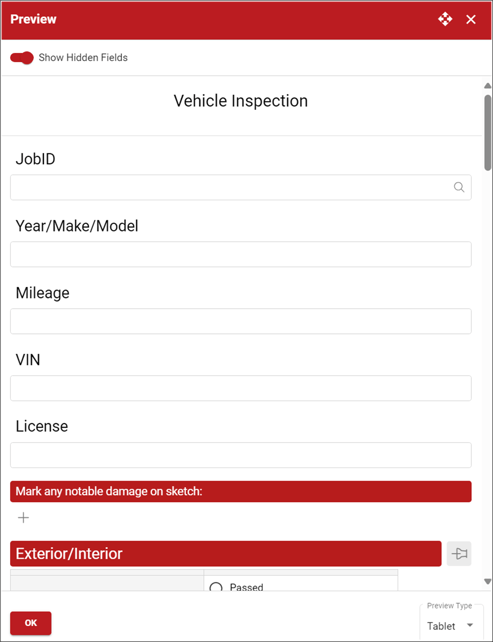Screen dimensions: 493x642
Task: Click the Mileage input field
Action: tap(241, 321)
